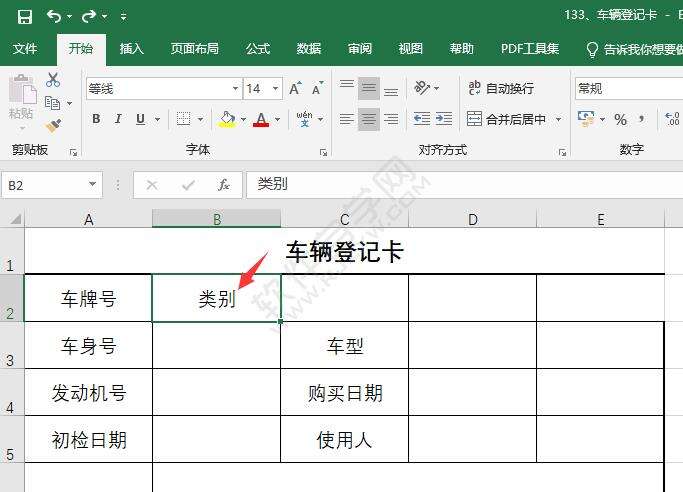Open Customize Quick Access Toolbar dropdown
683x492 pixels.
124,17
